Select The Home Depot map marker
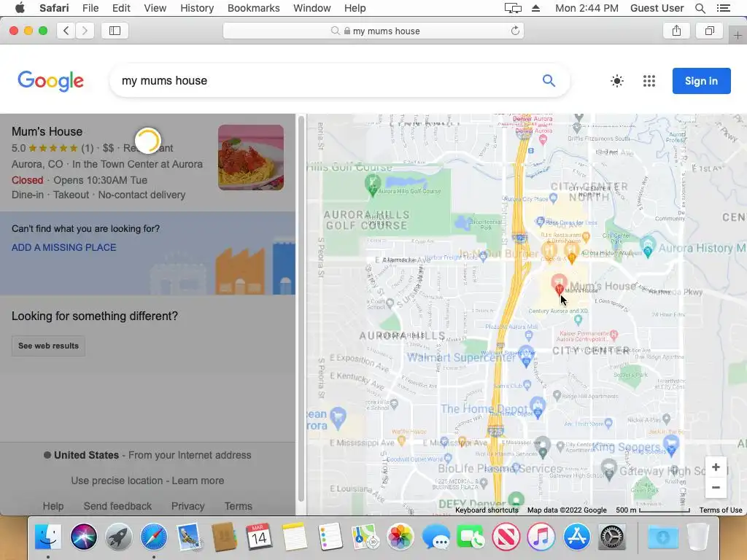 tap(538, 407)
